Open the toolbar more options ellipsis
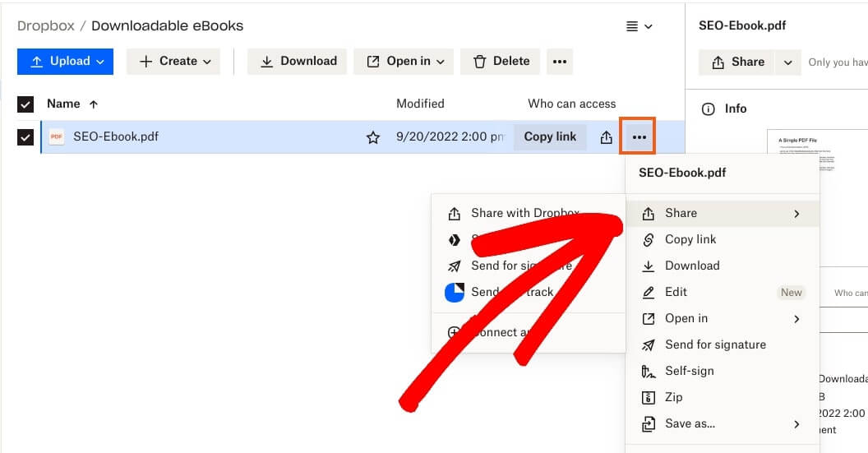The width and height of the screenshot is (868, 453). tap(560, 62)
